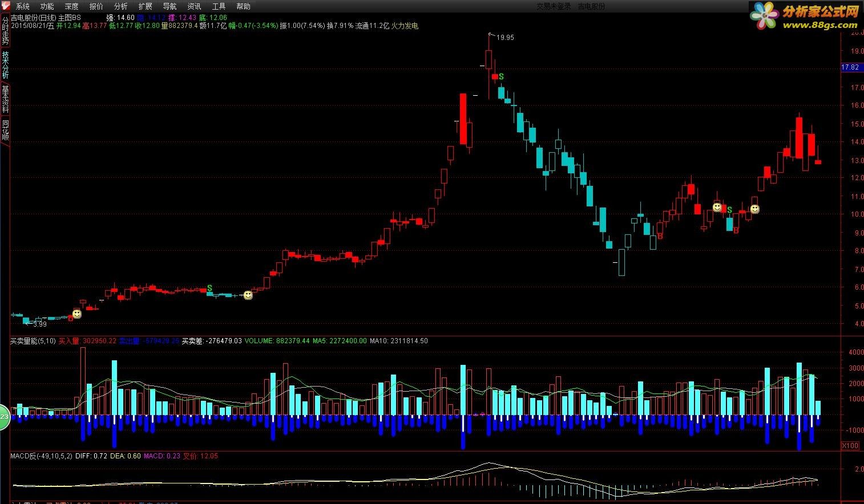The height and width of the screenshot is (504, 864).
Task: Open the 导航 menu
Action: (170, 6)
